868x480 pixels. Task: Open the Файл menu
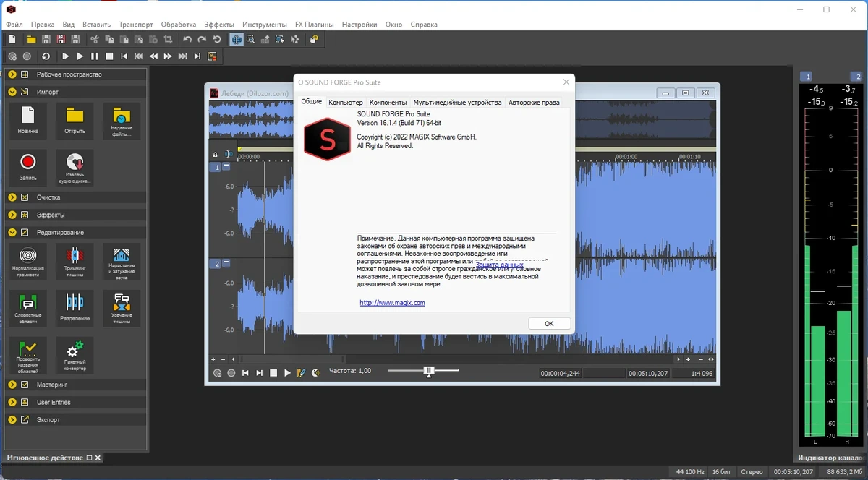pos(14,24)
